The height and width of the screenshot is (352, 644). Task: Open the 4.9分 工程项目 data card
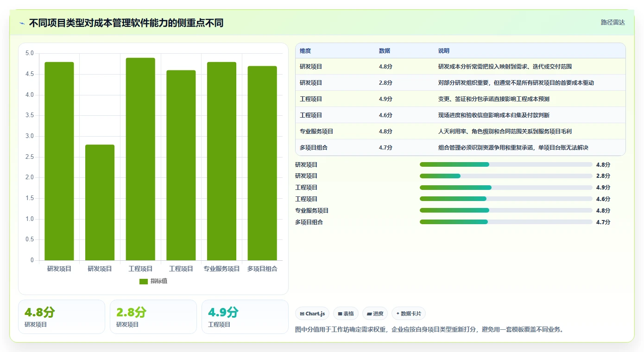click(x=245, y=317)
